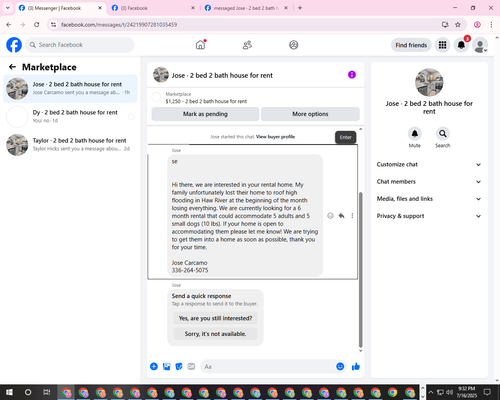Image resolution: width=500 pixels, height=400 pixels.
Task: Open the Windows Start menu
Action: point(9,392)
